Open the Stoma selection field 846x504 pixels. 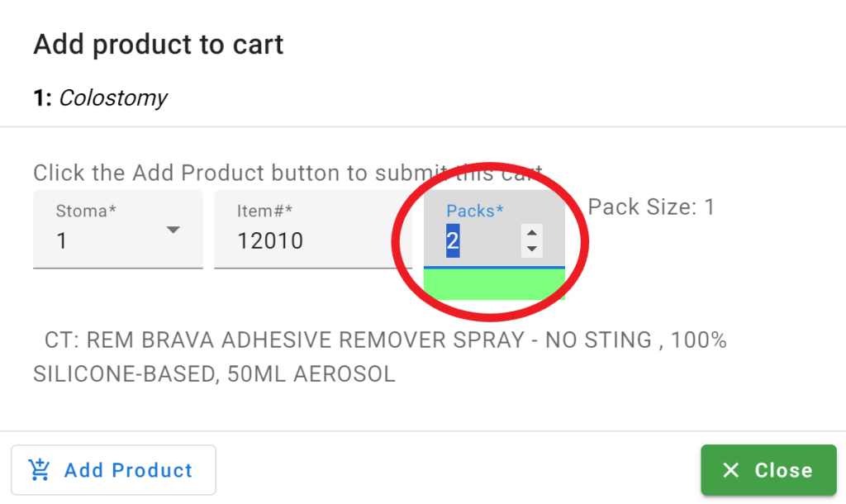click(x=118, y=229)
